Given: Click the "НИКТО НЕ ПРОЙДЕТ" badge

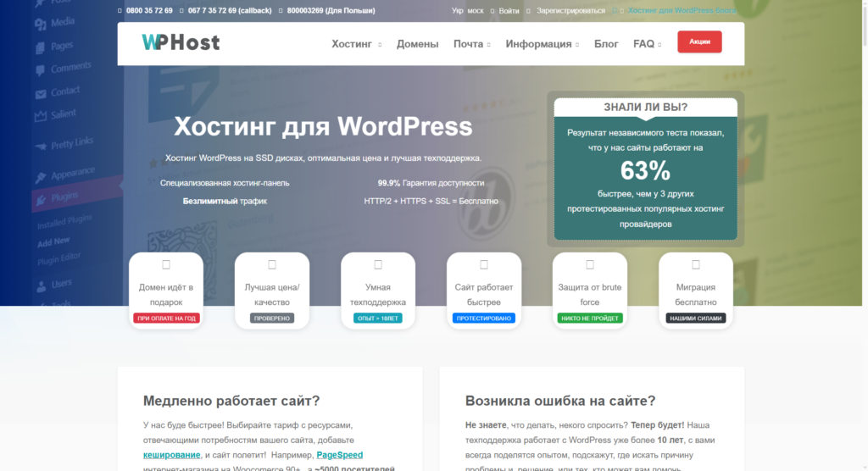Looking at the screenshot, I should pyautogui.click(x=590, y=319).
